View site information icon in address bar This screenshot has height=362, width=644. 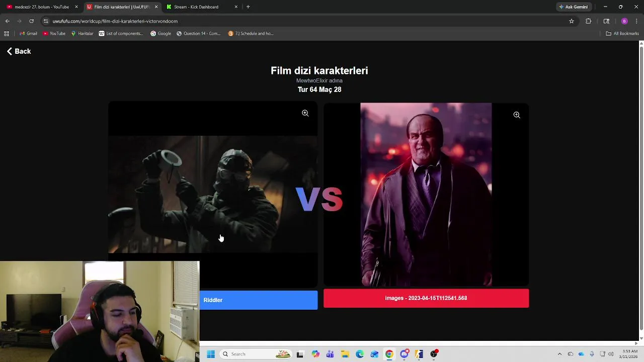click(46, 21)
